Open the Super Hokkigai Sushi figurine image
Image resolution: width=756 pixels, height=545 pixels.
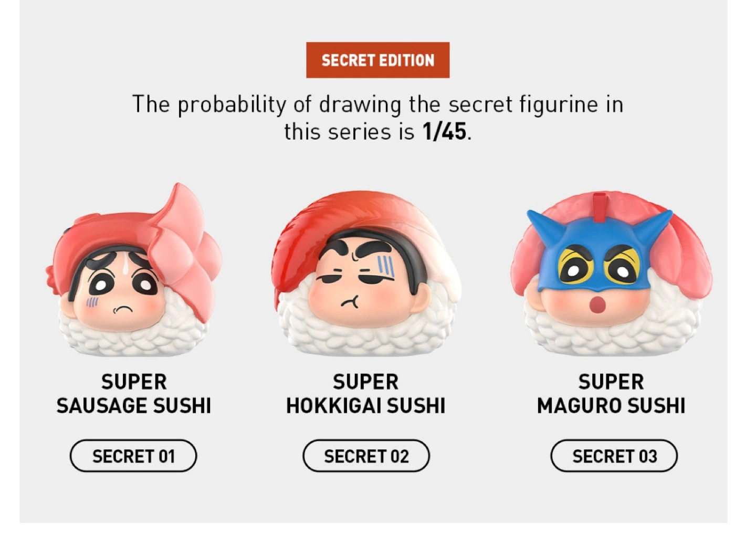click(366, 273)
